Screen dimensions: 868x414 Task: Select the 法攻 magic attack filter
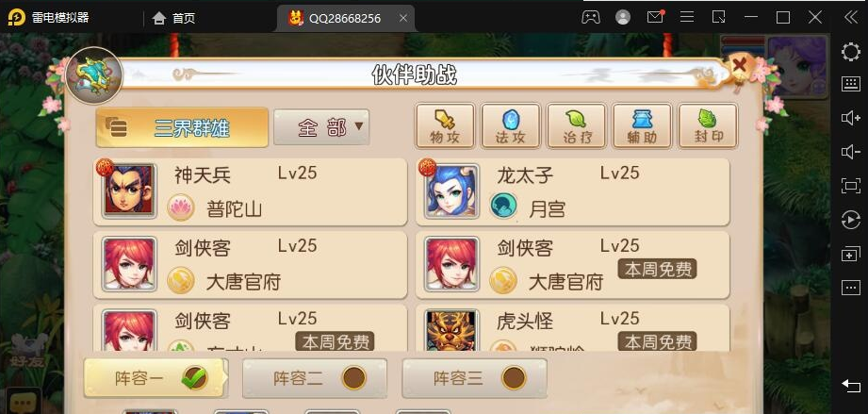(x=511, y=126)
